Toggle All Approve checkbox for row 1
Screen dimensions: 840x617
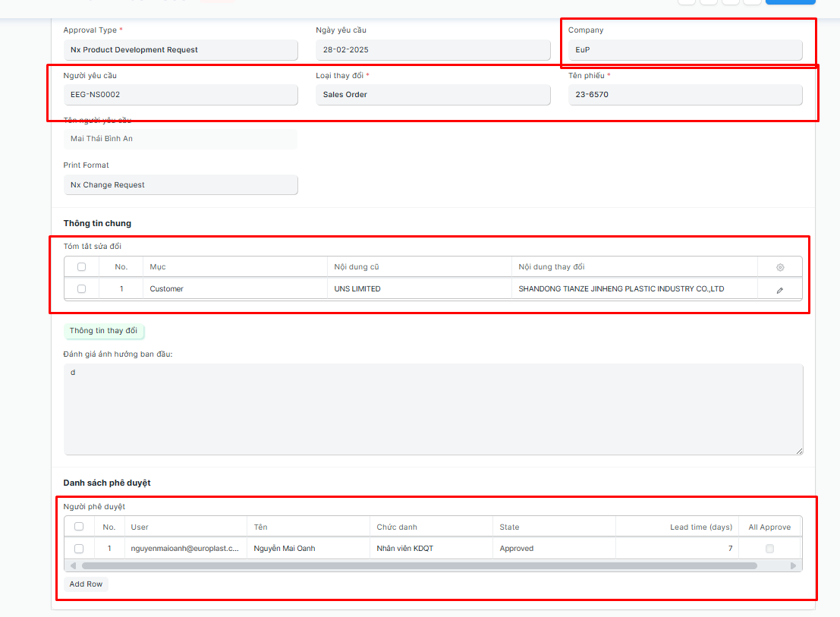pyautogui.click(x=769, y=549)
